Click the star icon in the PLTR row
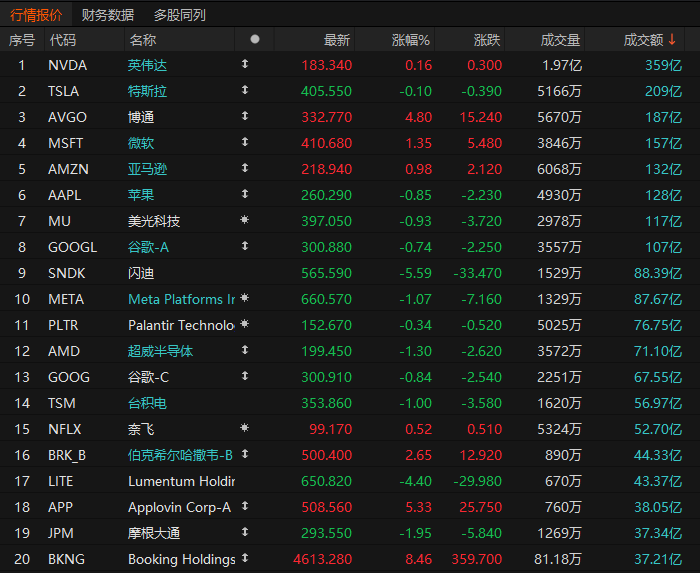Screen dimensions: 700x573 pyautogui.click(x=244, y=324)
